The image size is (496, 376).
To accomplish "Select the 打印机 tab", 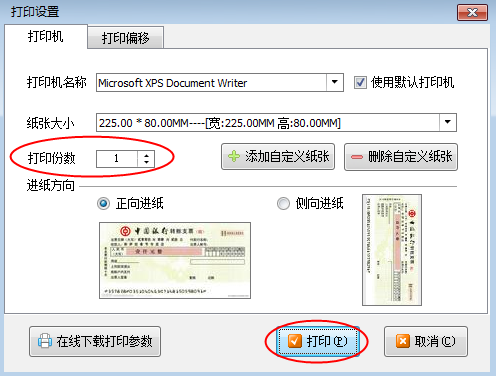I will [x=46, y=36].
